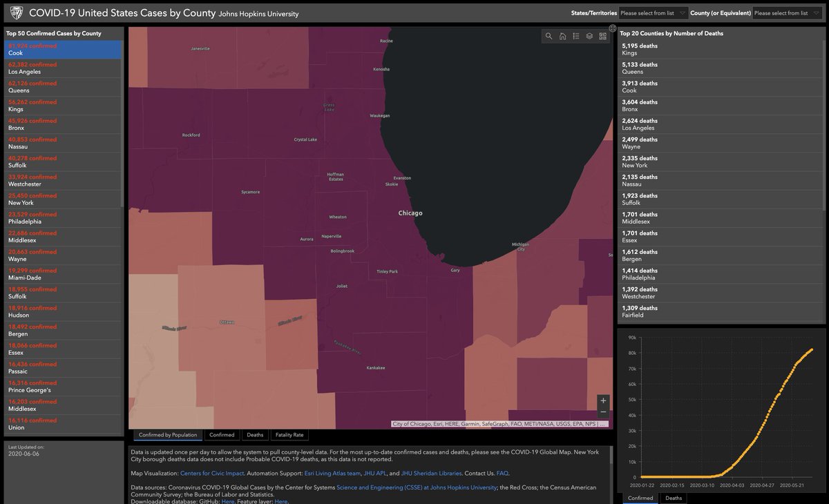Select Cook county in confirmed list

pos(64,50)
